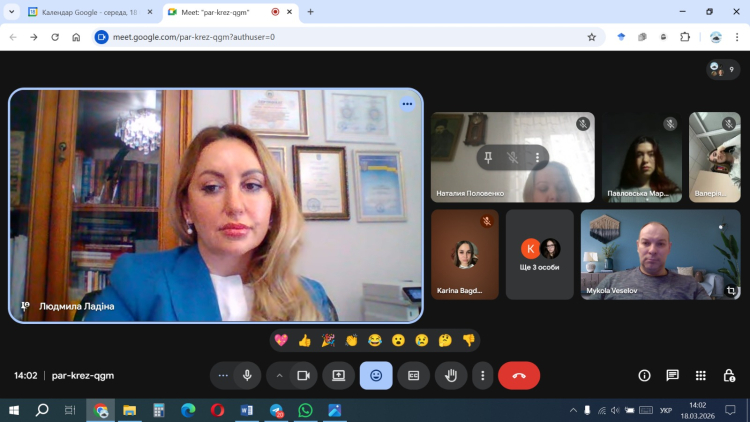Toggle the microphone mute button

pos(247,375)
